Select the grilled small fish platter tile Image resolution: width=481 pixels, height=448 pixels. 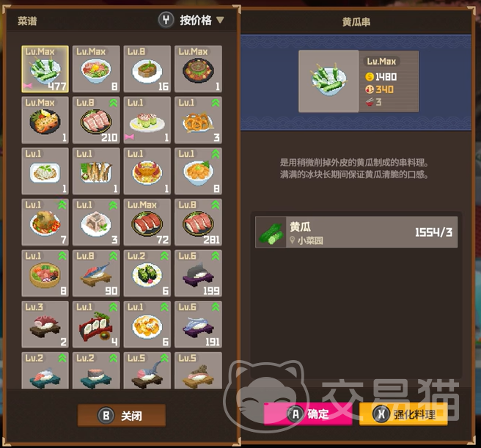(x=96, y=172)
